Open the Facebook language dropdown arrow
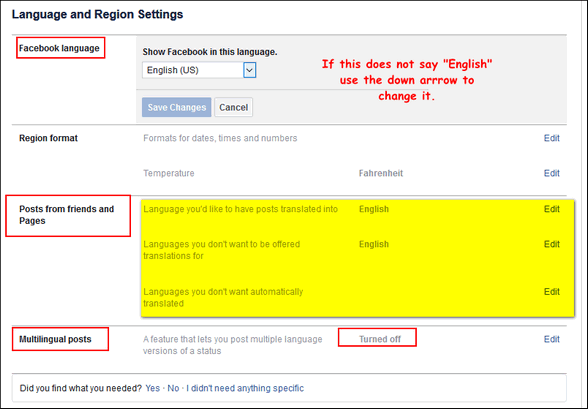 (249, 70)
